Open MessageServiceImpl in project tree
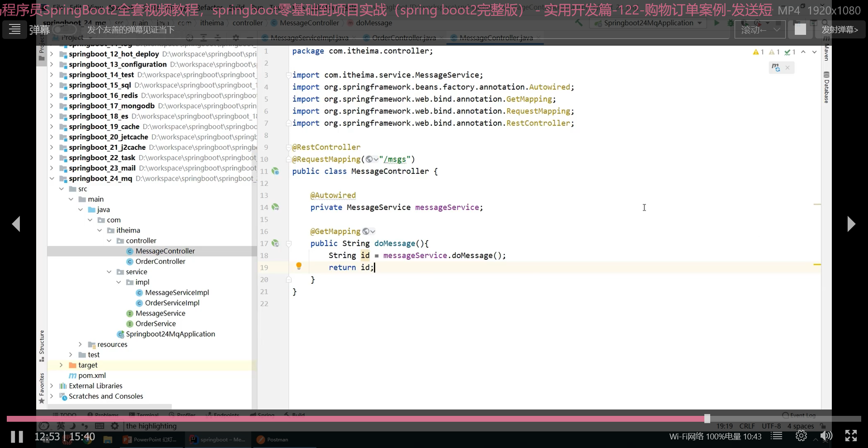This screenshot has width=868, height=448. [x=177, y=293]
